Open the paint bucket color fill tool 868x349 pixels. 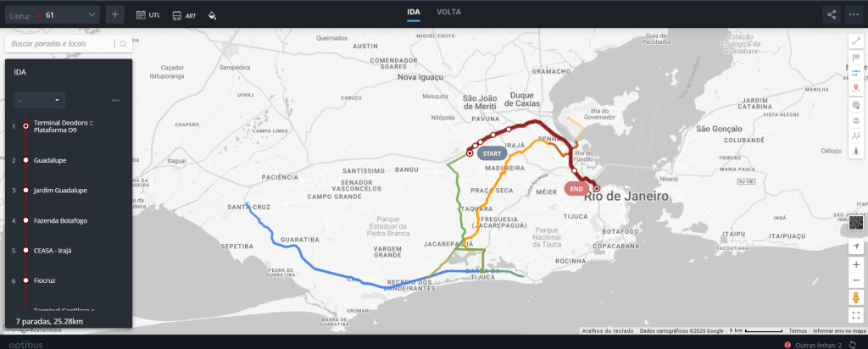pos(212,15)
